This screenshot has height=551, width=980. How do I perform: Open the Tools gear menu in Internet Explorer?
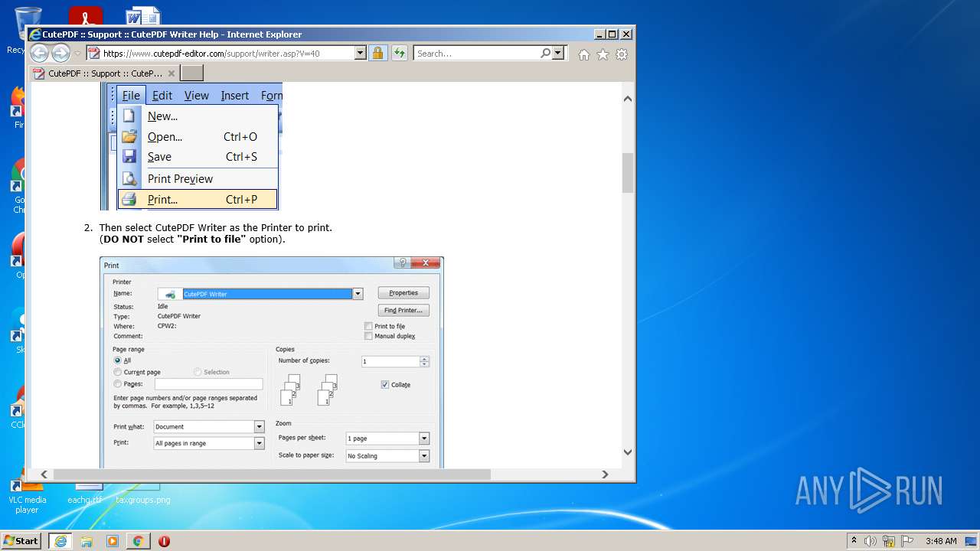[x=622, y=54]
